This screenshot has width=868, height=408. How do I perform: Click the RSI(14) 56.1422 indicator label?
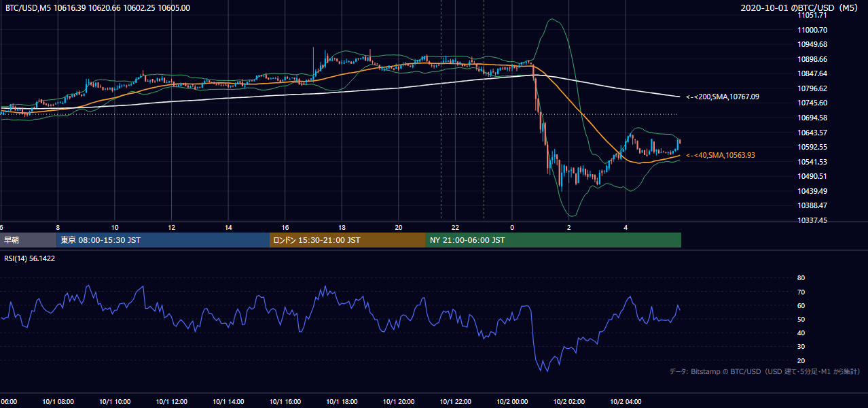(x=30, y=258)
